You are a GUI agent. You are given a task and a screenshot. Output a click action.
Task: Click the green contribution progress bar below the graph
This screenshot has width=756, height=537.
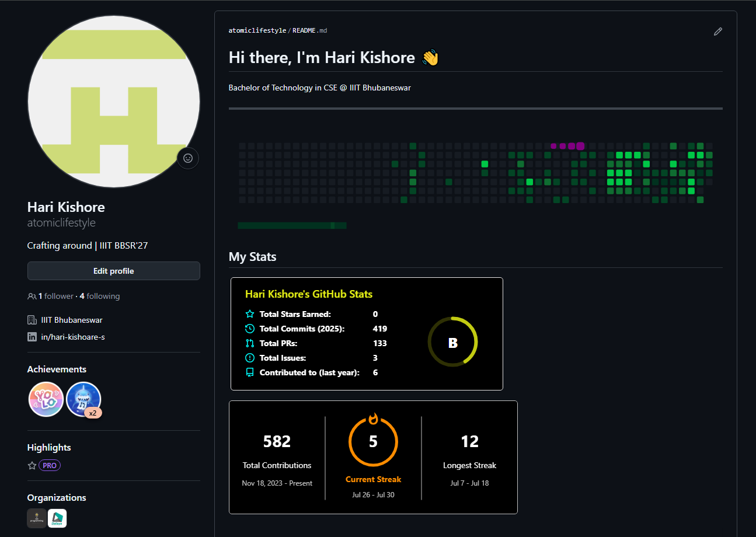tap(292, 225)
